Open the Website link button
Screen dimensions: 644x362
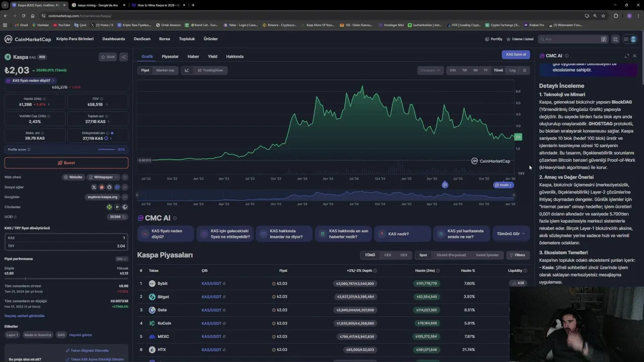pyautogui.click(x=73, y=177)
